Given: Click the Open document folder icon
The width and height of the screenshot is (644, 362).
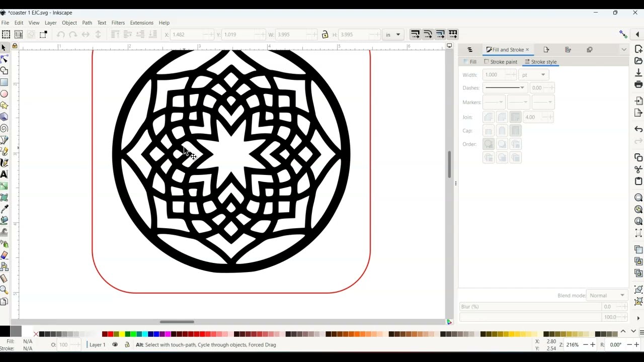Looking at the screenshot, I should tap(638, 60).
